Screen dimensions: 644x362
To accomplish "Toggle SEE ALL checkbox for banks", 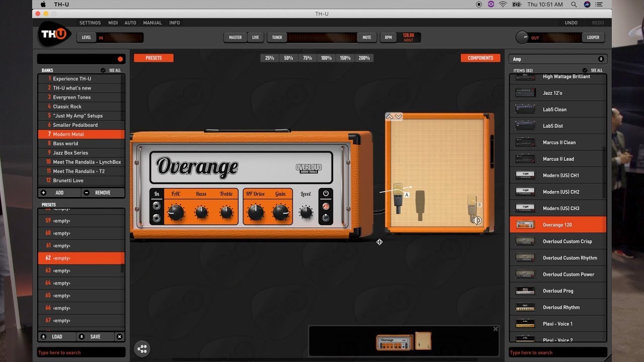I will pyautogui.click(x=103, y=70).
